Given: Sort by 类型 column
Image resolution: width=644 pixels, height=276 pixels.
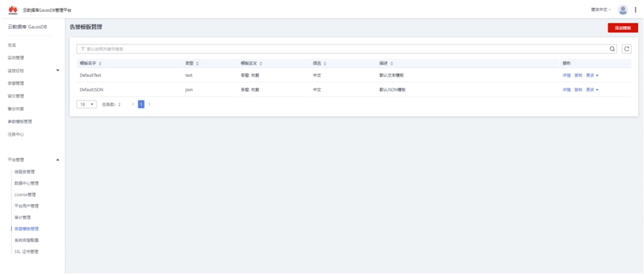Looking at the screenshot, I should tap(198, 63).
